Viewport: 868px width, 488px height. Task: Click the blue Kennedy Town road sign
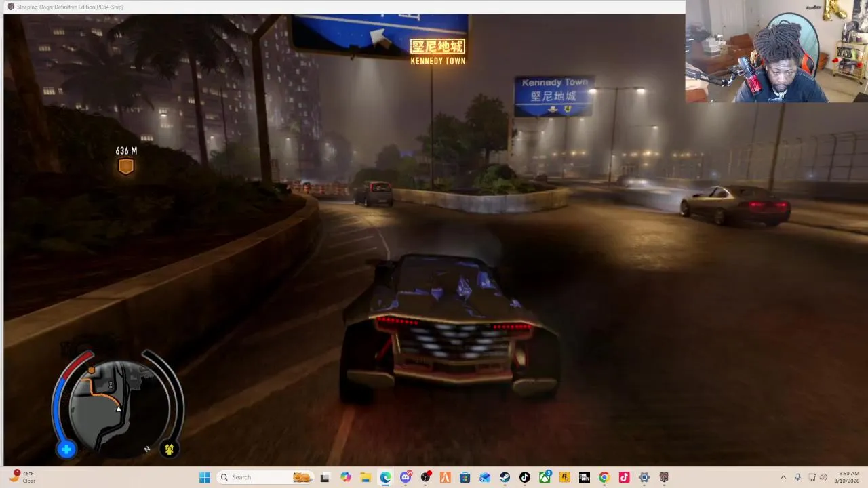click(554, 96)
